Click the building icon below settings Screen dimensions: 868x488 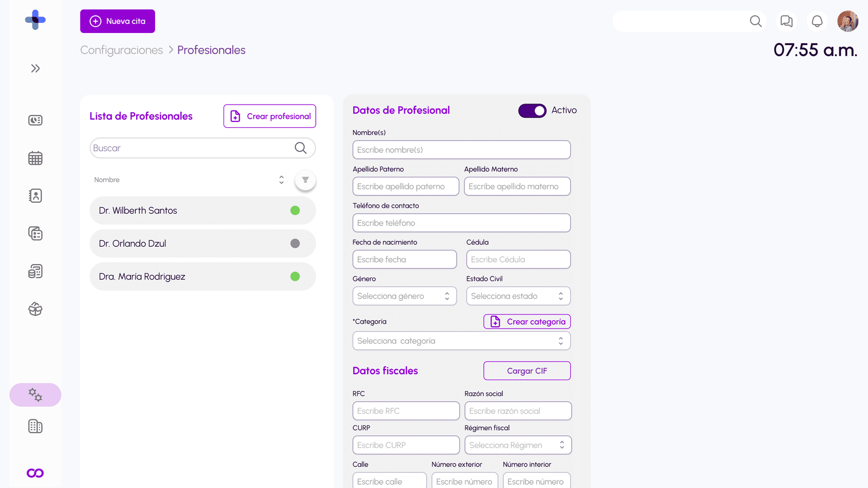pos(35,426)
